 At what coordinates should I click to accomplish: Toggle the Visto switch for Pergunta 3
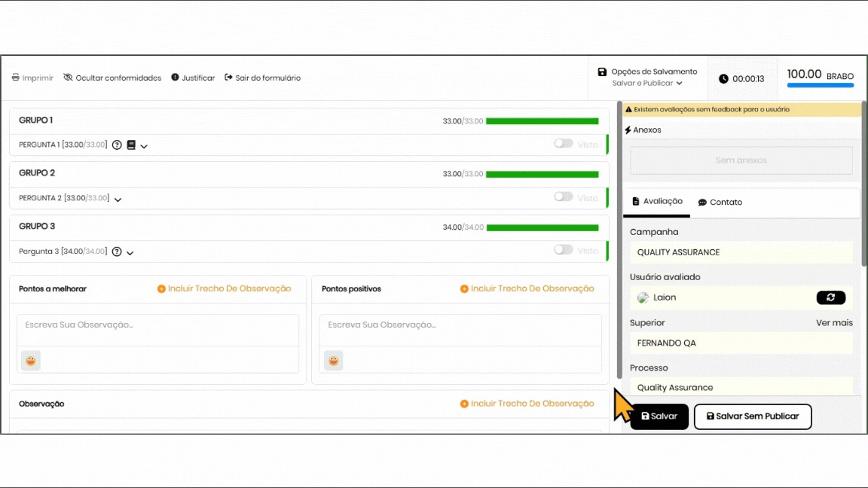(564, 249)
